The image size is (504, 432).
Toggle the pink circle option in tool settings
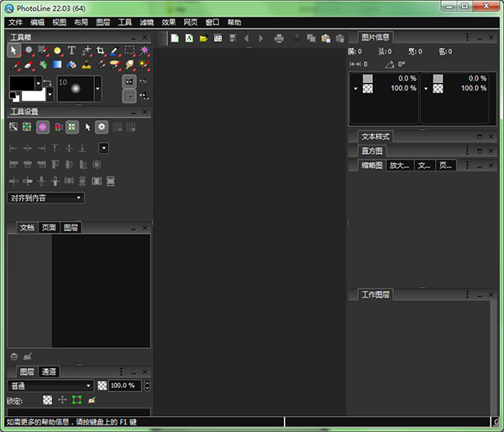click(x=43, y=127)
